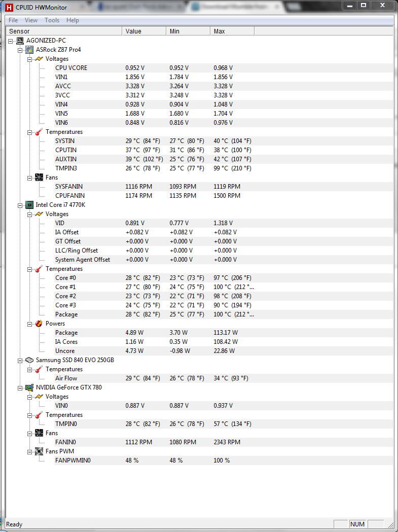Click the Fans PWM icon
This screenshot has width=398, height=532.
click(40, 451)
